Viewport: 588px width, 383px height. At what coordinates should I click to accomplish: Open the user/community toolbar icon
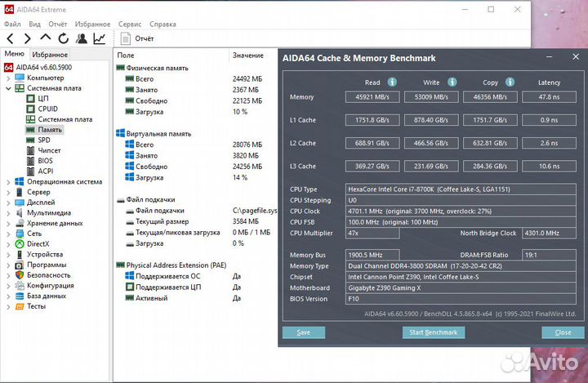coord(82,38)
